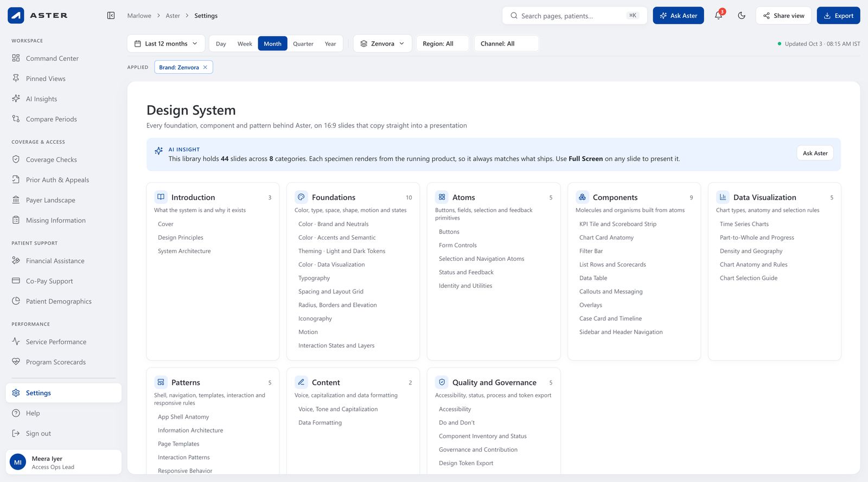
Task: Click the Patterns layout icon
Action: pyautogui.click(x=161, y=382)
